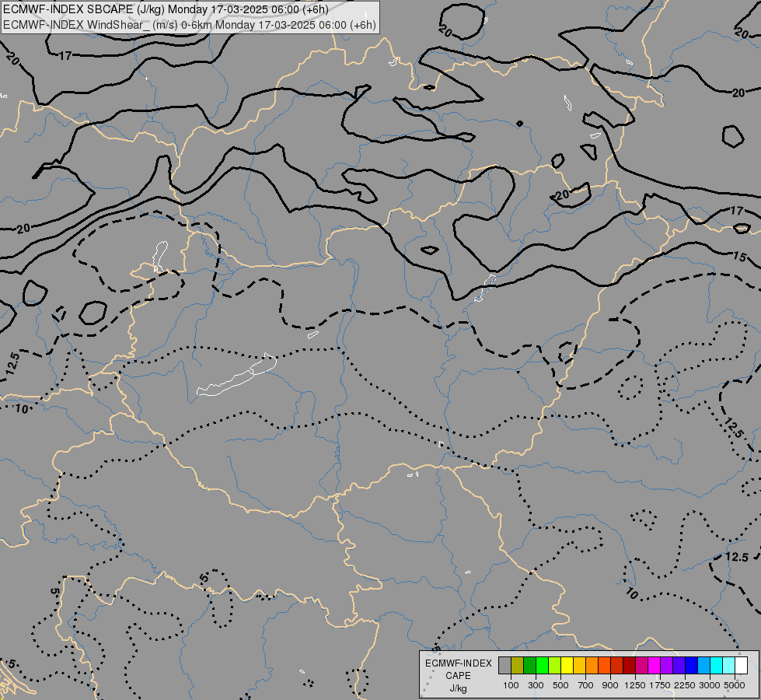Click contour label 17 near right edge
This screenshot has width=761, height=700.
737,210
